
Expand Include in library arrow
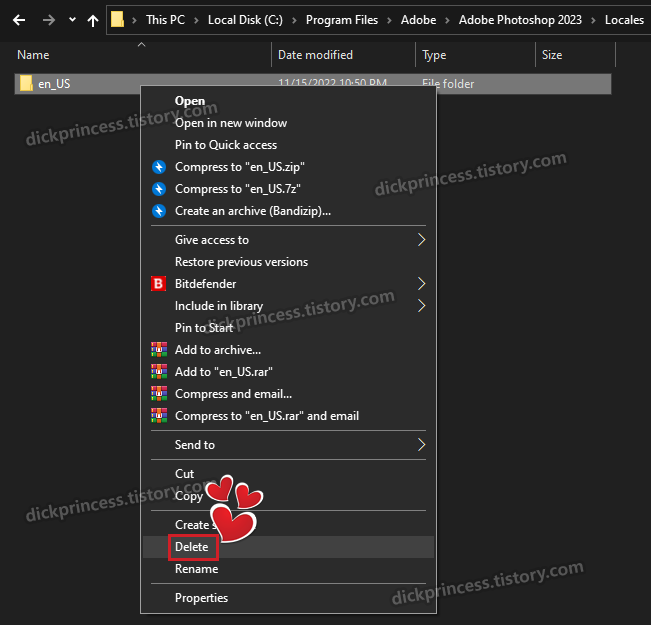tap(421, 306)
